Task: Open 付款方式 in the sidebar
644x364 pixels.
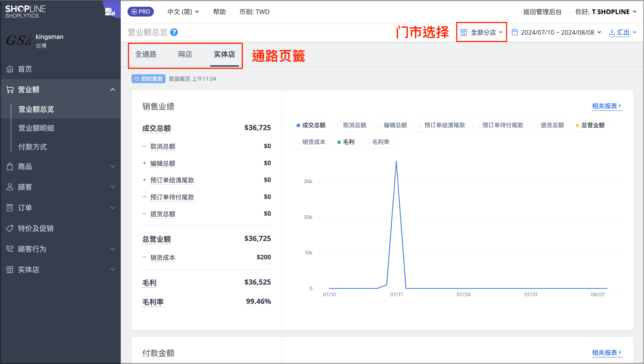Action: [x=32, y=147]
